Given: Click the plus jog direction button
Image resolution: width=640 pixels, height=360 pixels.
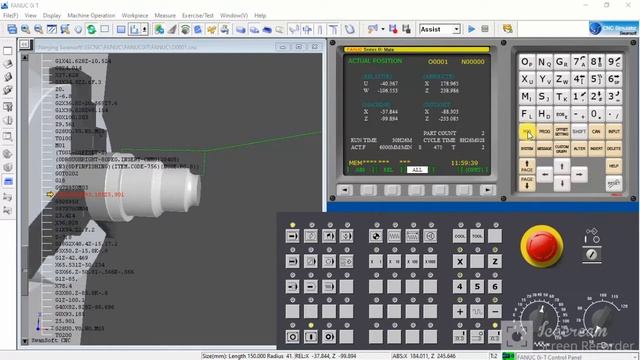Looking at the screenshot, I should tap(460, 312).
